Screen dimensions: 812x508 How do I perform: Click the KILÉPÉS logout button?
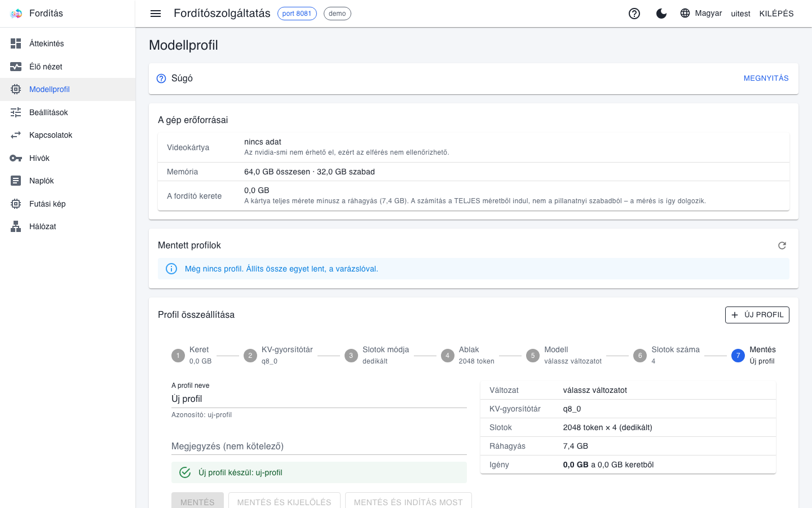(x=776, y=14)
